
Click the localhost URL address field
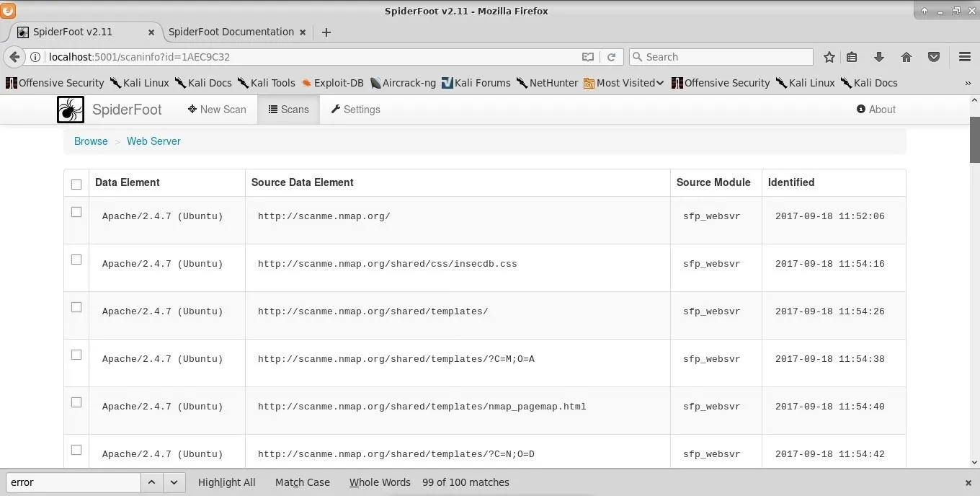(313, 57)
